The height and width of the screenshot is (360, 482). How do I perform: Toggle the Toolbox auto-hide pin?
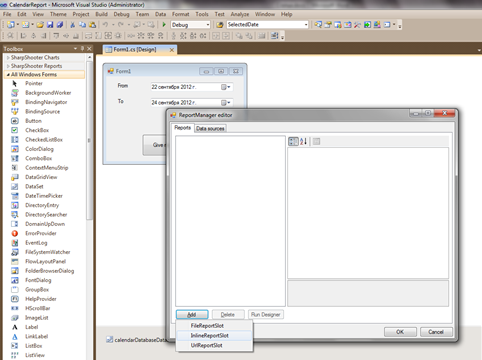point(82,49)
